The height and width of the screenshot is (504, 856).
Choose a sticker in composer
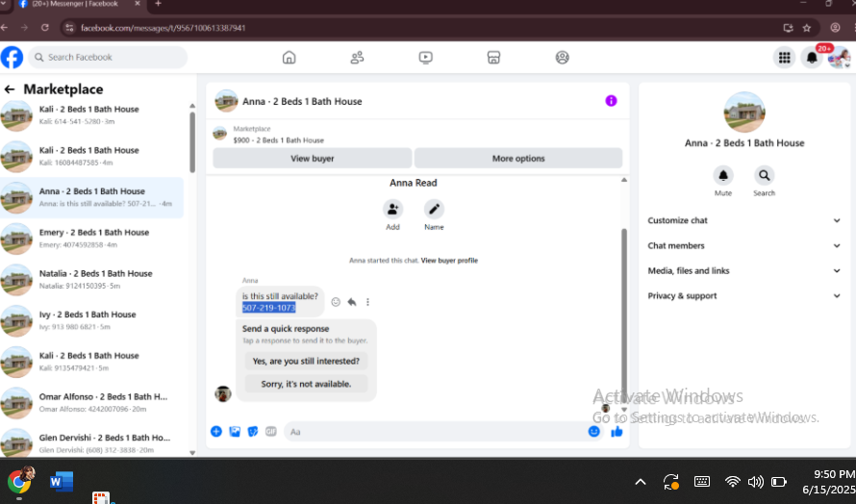(x=253, y=431)
